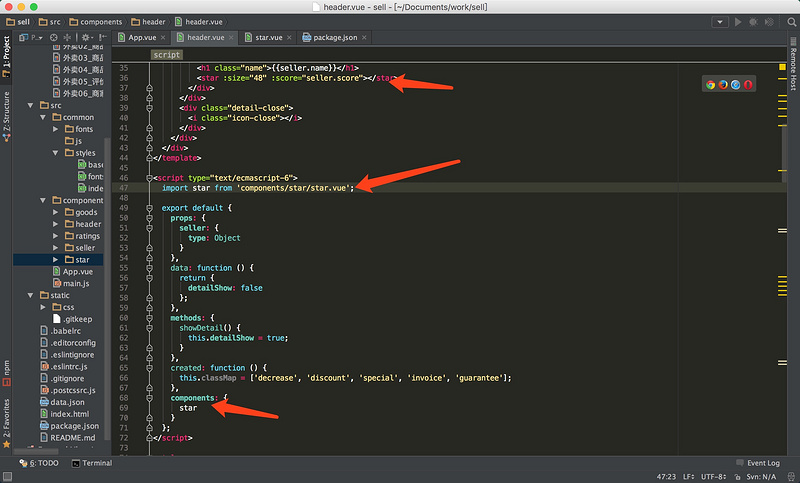Image resolution: width=800 pixels, height=483 pixels.
Task: Collapse the styles folder
Action: coord(55,152)
